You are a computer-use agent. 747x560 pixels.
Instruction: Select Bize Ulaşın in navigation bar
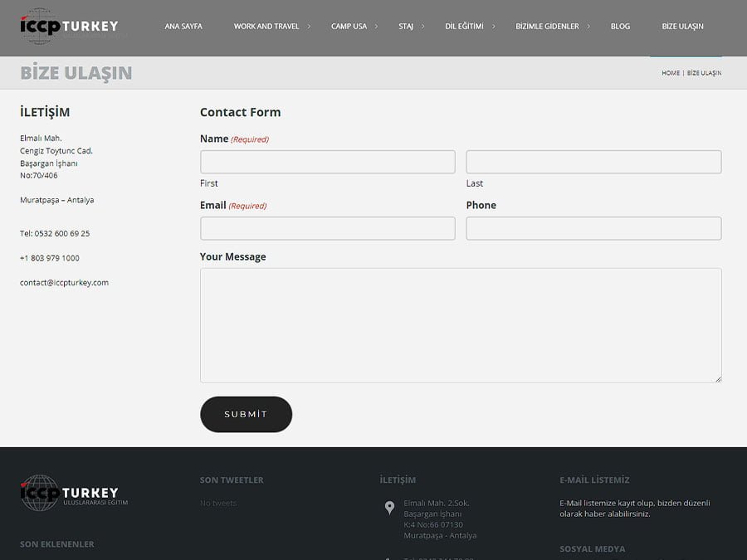click(682, 27)
